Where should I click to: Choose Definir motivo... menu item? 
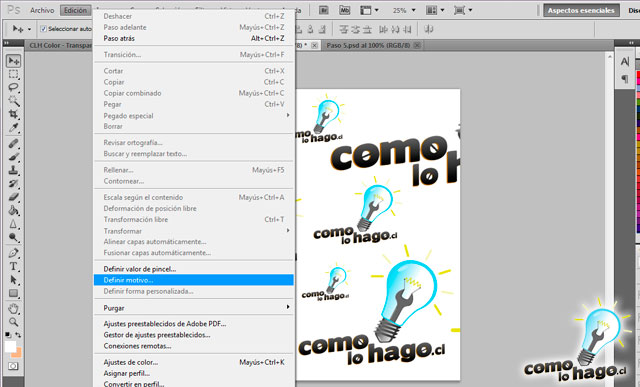193,280
